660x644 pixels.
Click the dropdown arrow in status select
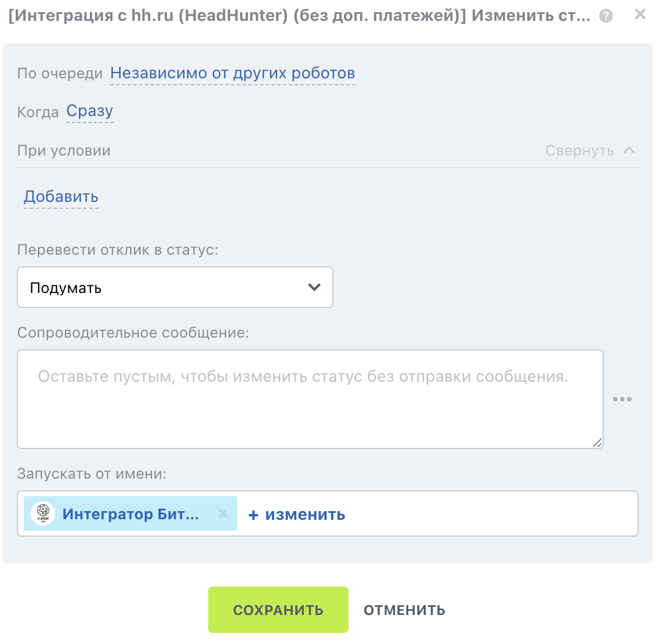pyautogui.click(x=314, y=287)
